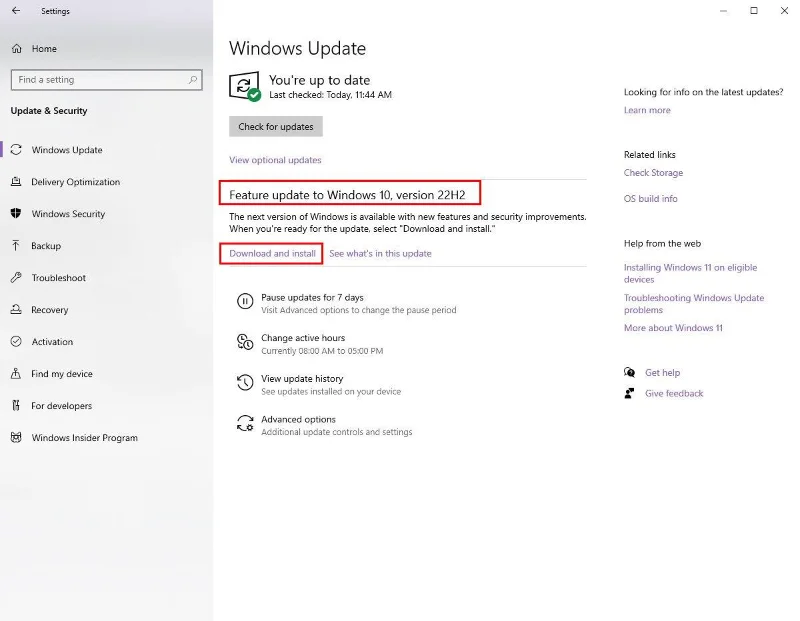Open OS build info link

(651, 198)
